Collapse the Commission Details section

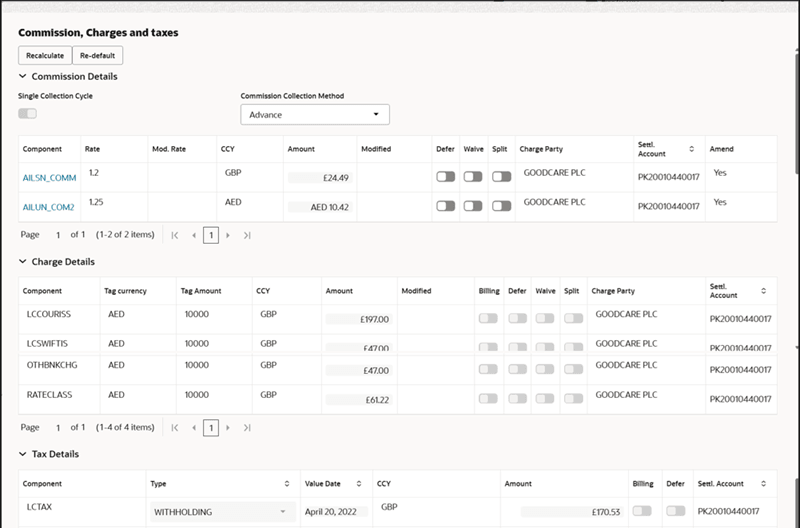pos(23,76)
